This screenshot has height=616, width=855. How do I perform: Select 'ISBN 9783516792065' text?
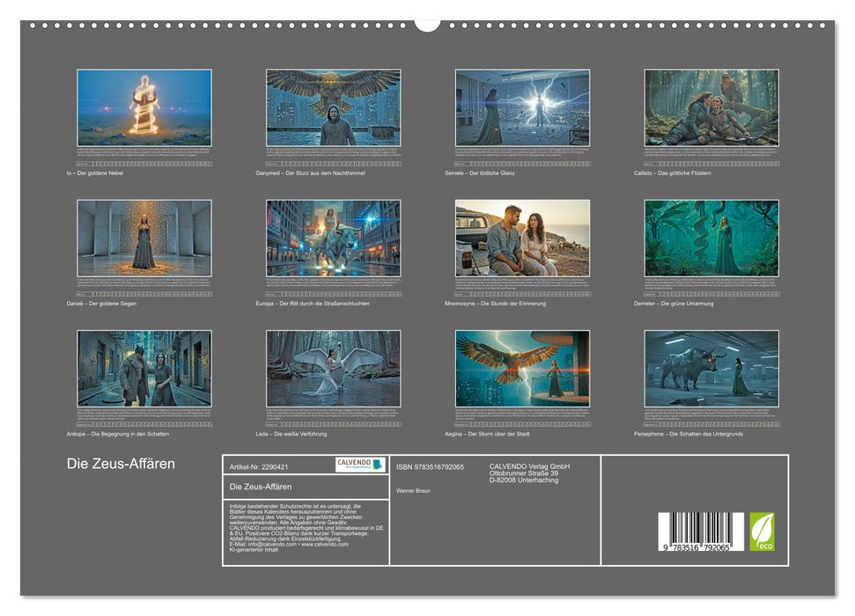[x=430, y=467]
